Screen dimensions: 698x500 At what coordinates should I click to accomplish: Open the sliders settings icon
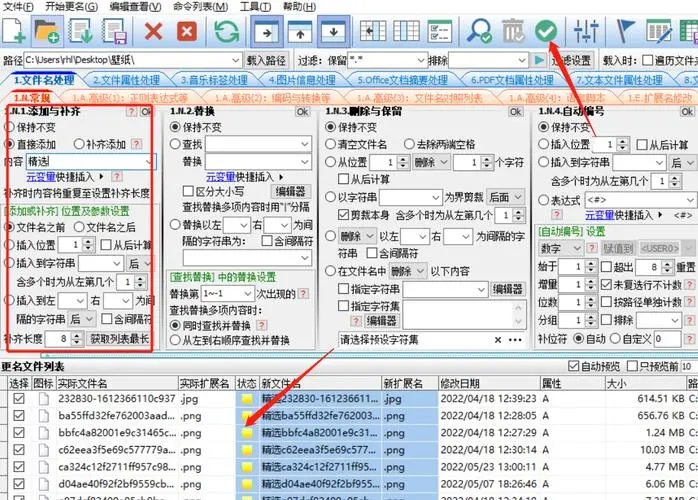click(586, 32)
